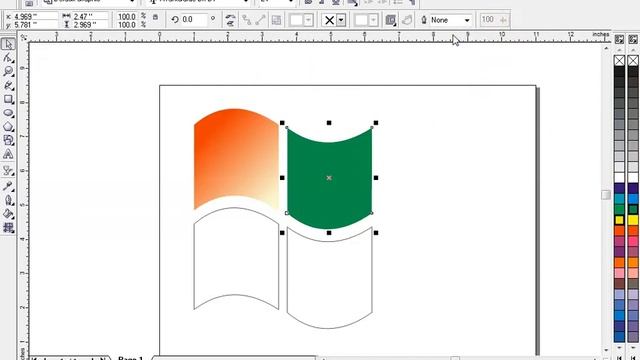Pick the yellow swatch in the right palette
Viewport: 640px width, 360px height.
point(633,220)
